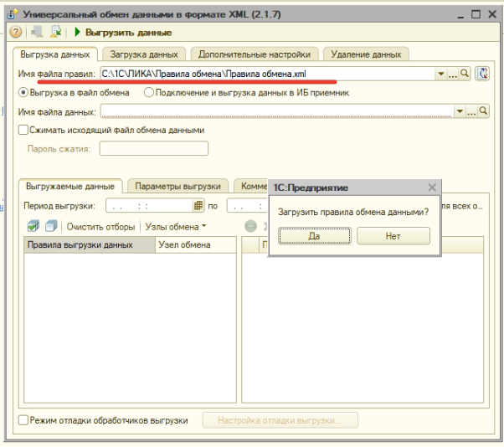Reload exchange rules via refresh icon

tap(482, 74)
